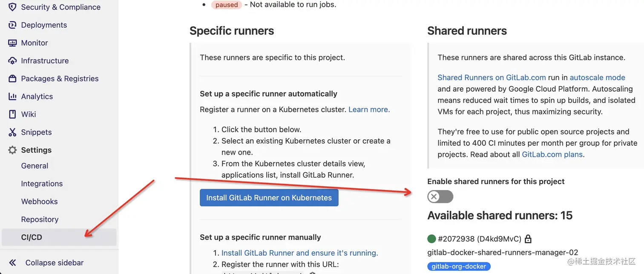Open Monitor via its screen icon
The width and height of the screenshot is (644, 274).
(x=12, y=43)
